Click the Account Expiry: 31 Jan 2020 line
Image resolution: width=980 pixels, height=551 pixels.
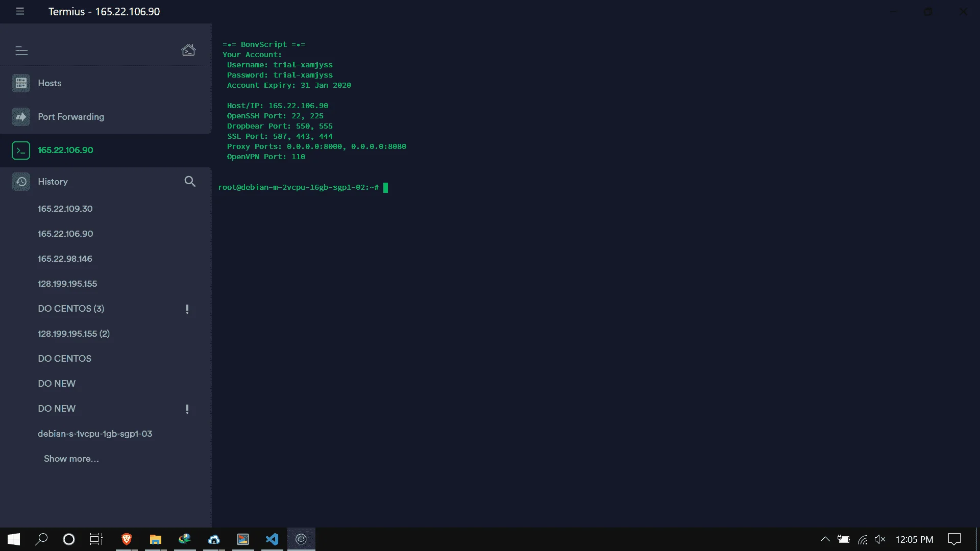(289, 85)
